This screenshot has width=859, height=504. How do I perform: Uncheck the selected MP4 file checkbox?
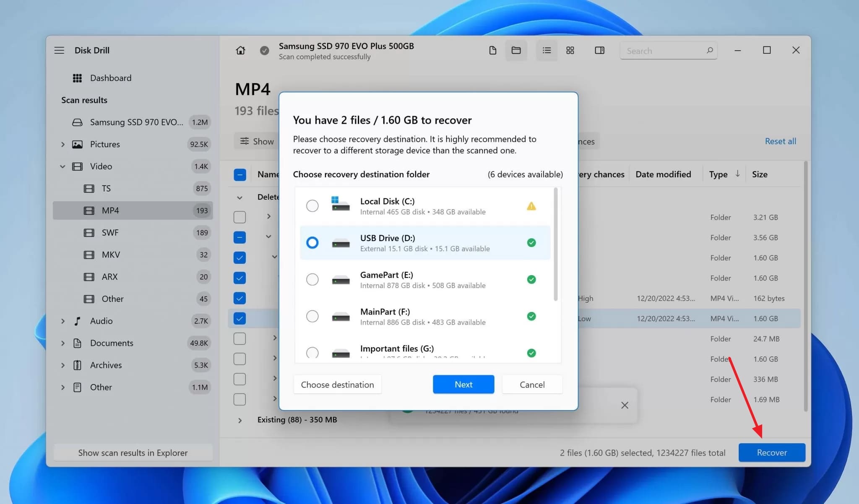(x=239, y=318)
